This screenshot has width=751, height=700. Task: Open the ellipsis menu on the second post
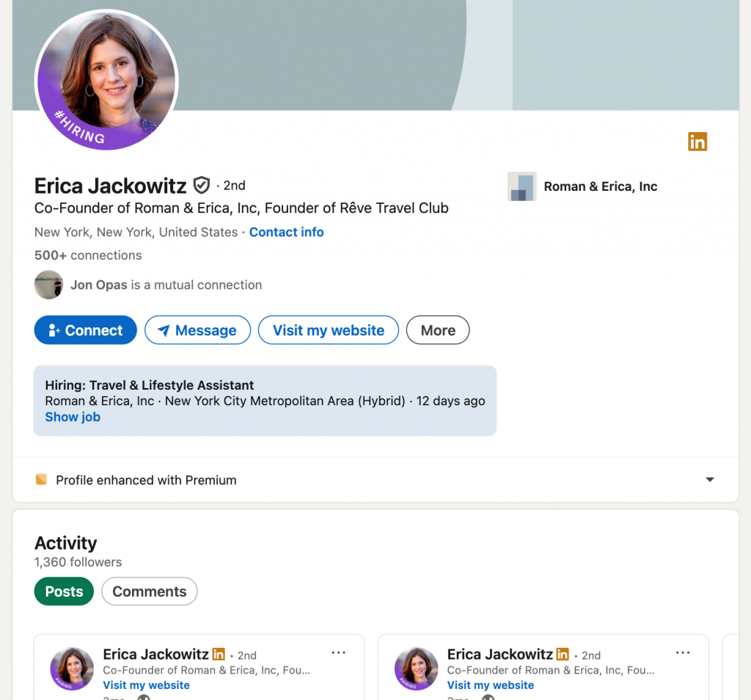683,652
